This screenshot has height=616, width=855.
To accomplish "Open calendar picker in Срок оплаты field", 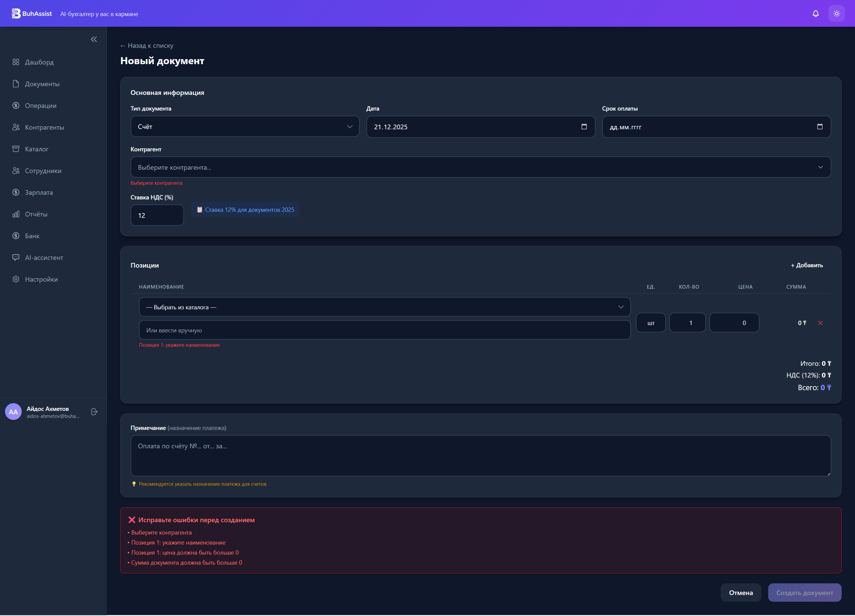I will [x=820, y=127].
